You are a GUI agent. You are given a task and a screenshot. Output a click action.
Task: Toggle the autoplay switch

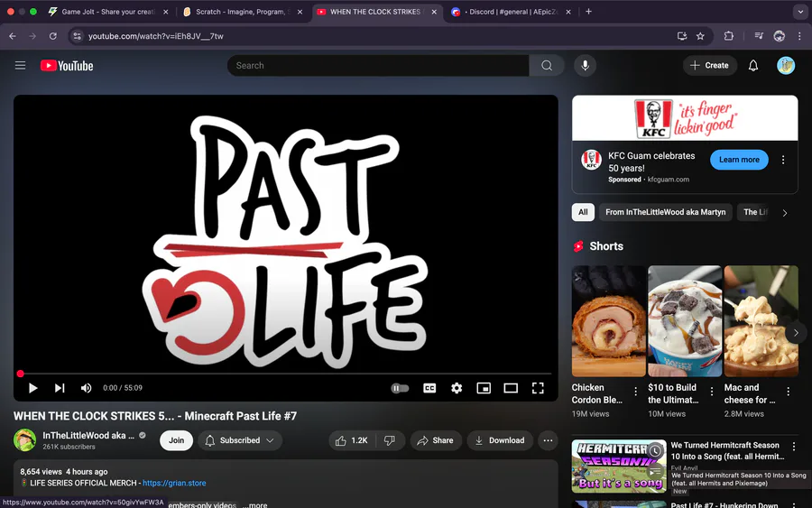coord(400,388)
